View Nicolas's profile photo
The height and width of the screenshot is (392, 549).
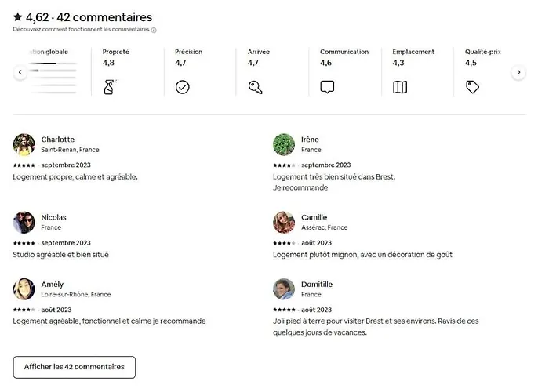[24, 222]
